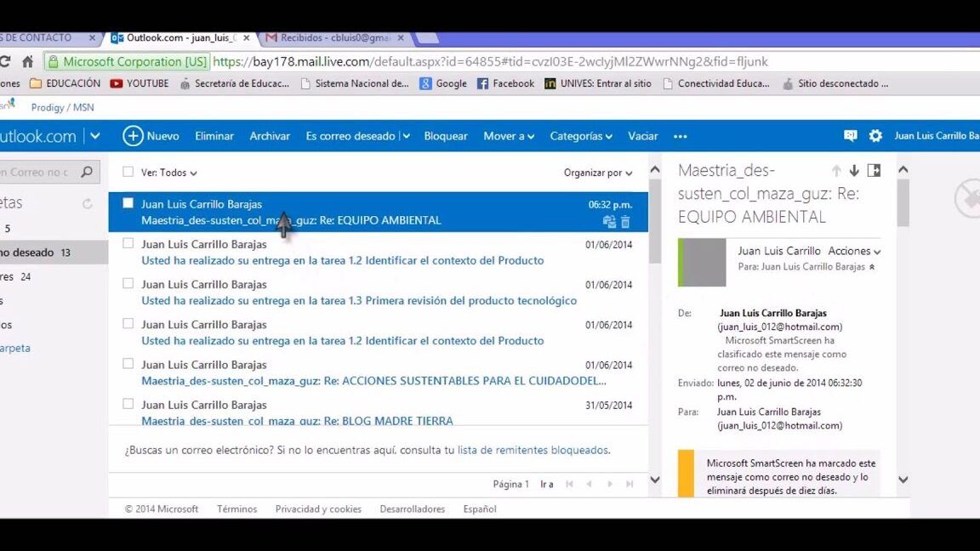The image size is (980, 551).
Task: Open the Prodigy / MSN link
Action: (x=62, y=107)
